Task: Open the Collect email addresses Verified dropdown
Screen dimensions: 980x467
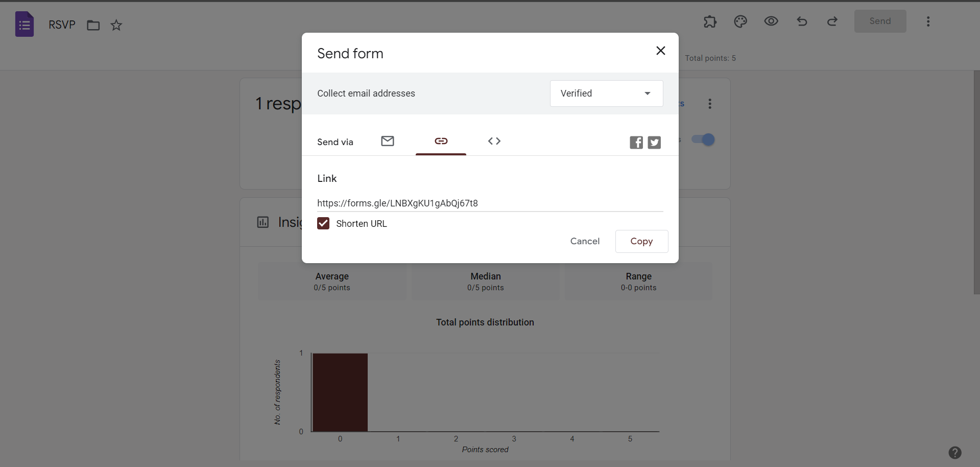Action: click(607, 94)
